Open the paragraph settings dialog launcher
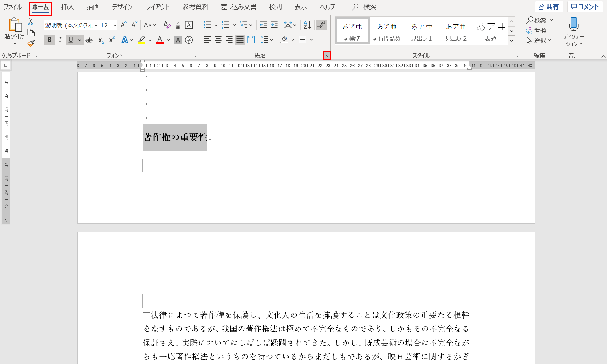607x364 pixels. point(326,56)
